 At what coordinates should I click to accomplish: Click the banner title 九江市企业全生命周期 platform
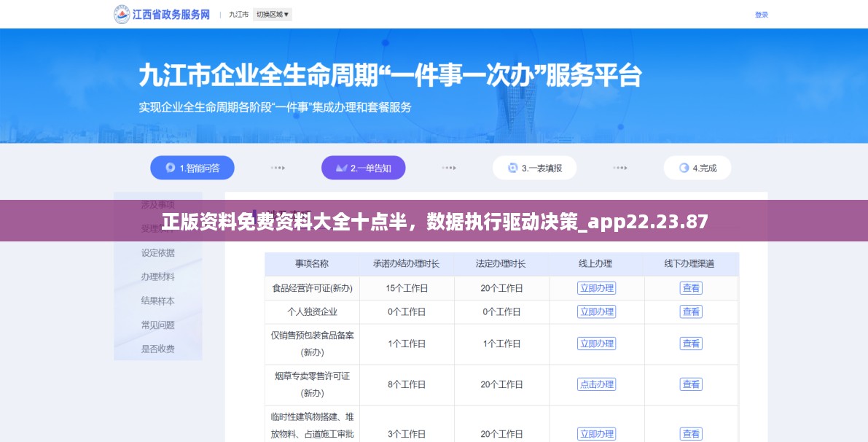(x=390, y=76)
